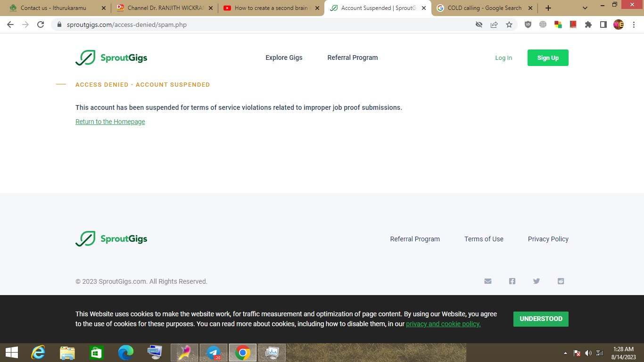The width and height of the screenshot is (644, 362).
Task: Click the network signal icon in system tray
Action: [600, 353]
